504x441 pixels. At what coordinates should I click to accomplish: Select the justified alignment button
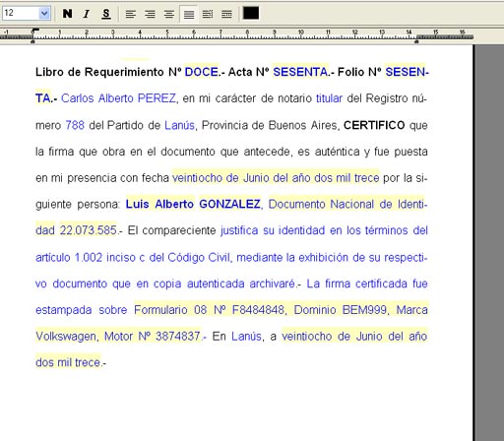pyautogui.click(x=189, y=14)
